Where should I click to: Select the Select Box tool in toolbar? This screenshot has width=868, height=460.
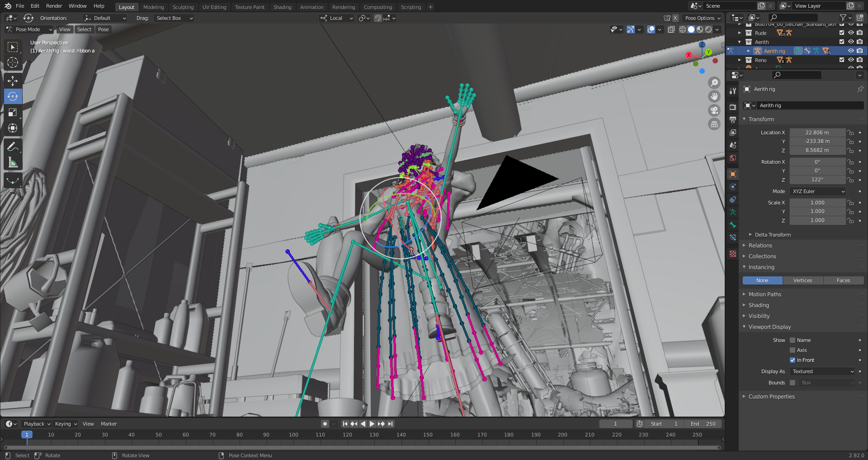13,47
